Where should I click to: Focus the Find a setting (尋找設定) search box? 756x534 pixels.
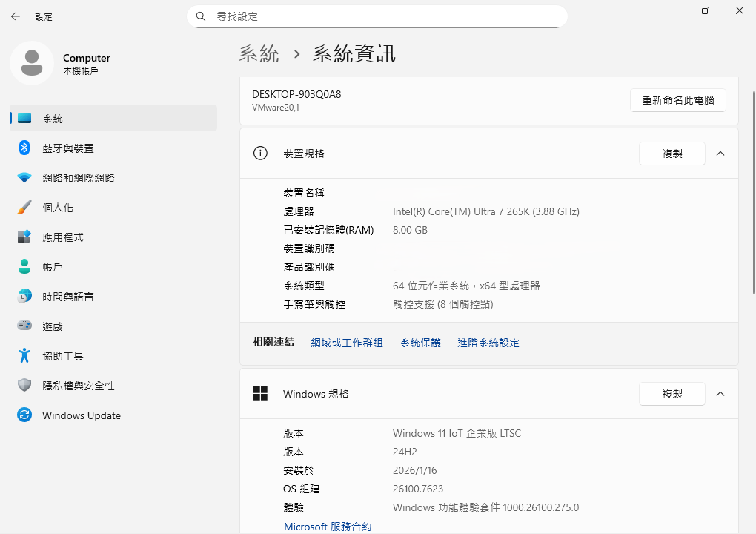385,16
